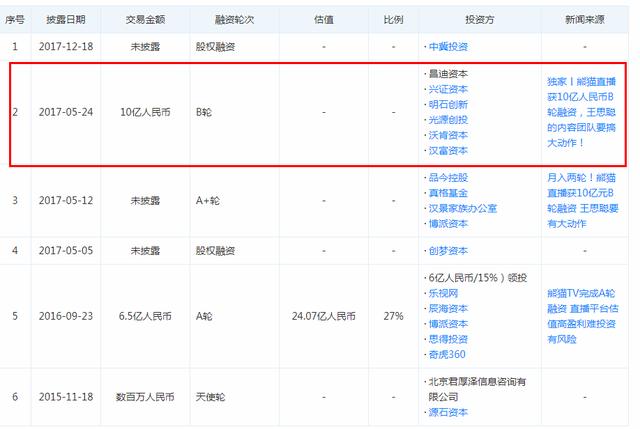Click the 披露日期 column header
This screenshot has width=640, height=429.
66,19
